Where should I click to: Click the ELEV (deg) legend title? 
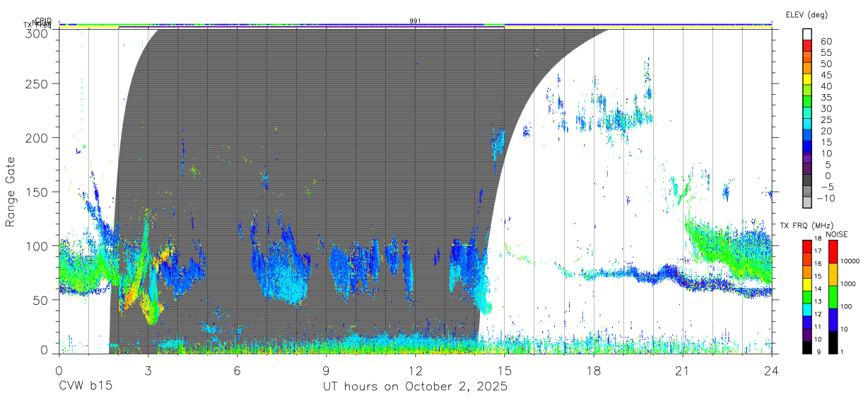807,14
